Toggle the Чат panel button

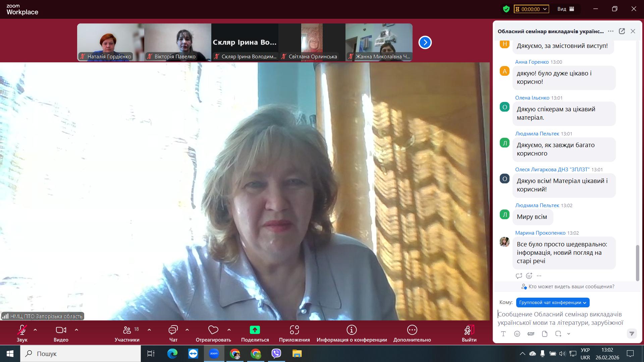[173, 330]
